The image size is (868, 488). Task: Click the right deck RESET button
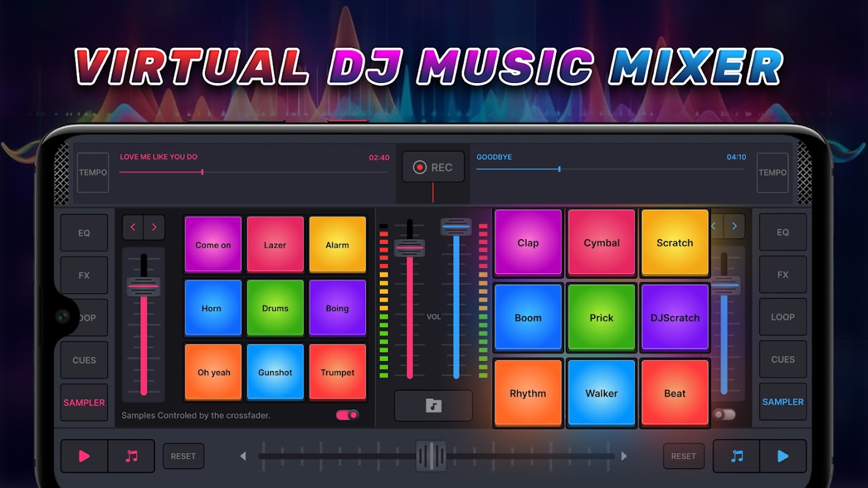(684, 456)
